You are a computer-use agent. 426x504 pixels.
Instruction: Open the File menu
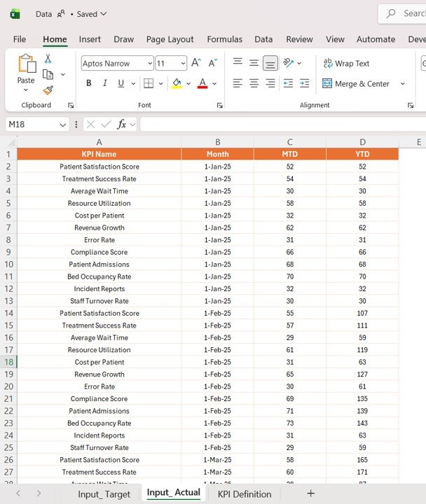click(20, 39)
